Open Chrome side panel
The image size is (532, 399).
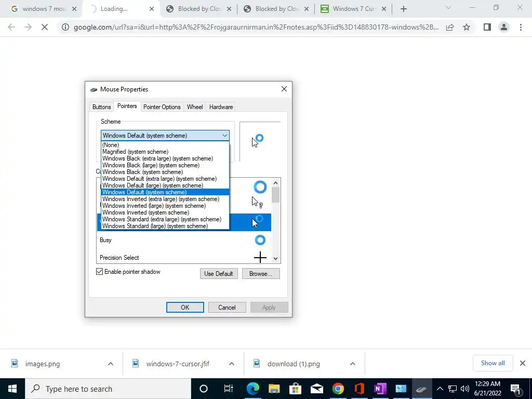click(x=487, y=27)
